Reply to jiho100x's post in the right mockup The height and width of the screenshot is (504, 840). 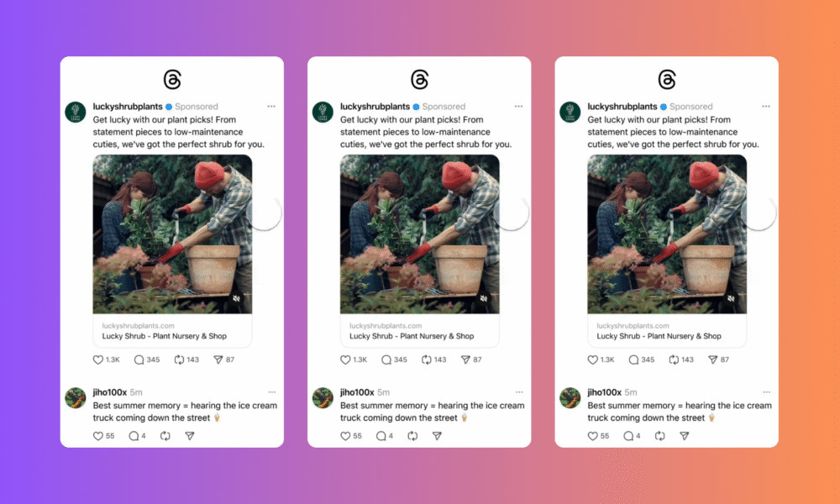pyautogui.click(x=628, y=436)
